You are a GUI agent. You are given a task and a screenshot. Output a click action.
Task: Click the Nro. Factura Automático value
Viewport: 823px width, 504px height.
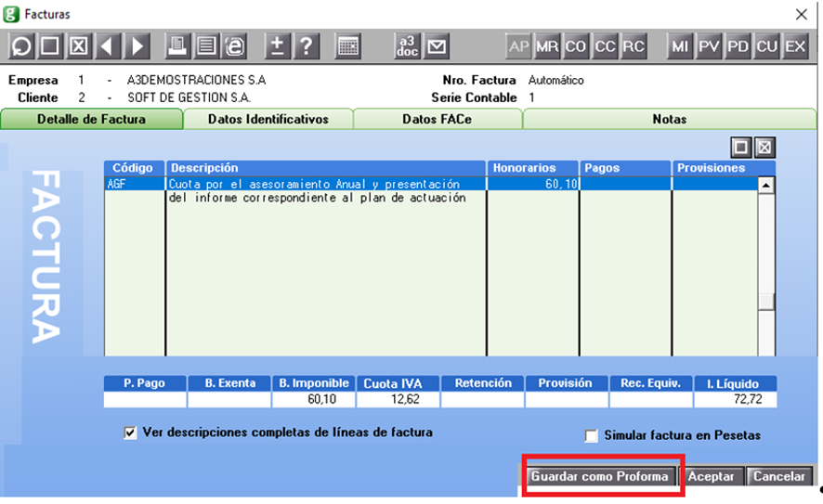pyautogui.click(x=555, y=80)
